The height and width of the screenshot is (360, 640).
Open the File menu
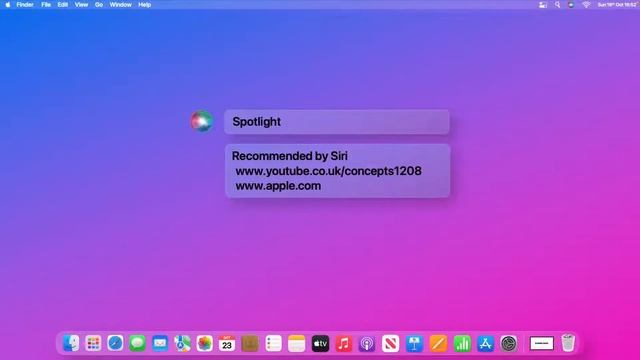click(46, 5)
